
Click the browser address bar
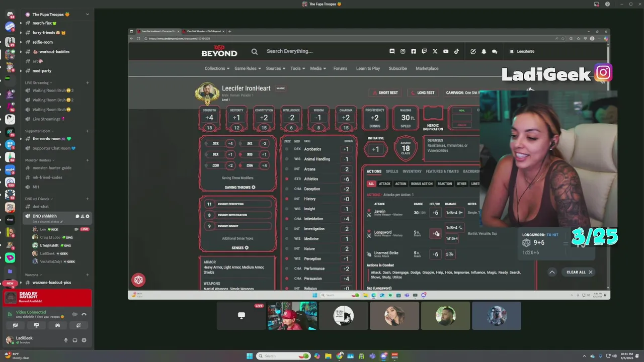pos(347,39)
